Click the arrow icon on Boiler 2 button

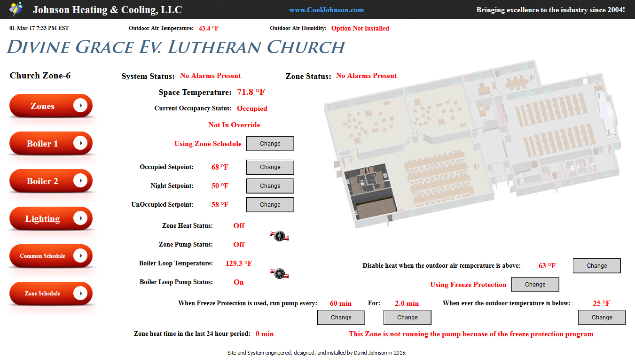pos(80,181)
